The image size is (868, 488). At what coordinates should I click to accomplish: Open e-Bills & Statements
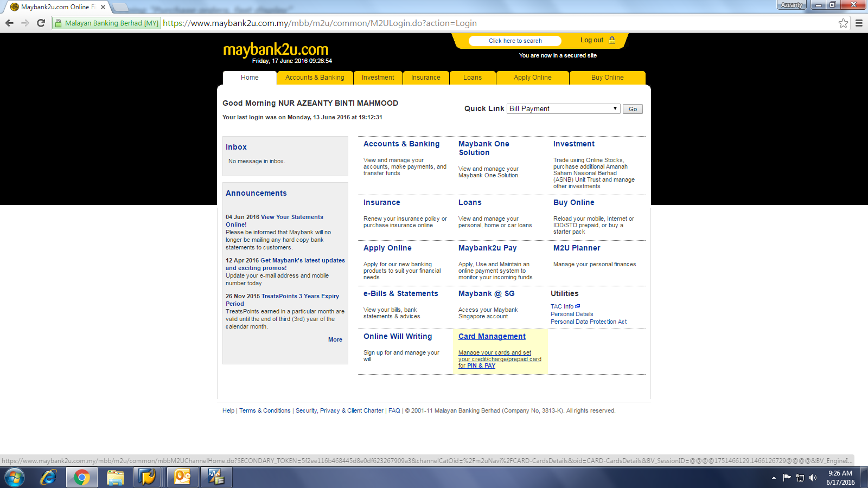(x=401, y=293)
